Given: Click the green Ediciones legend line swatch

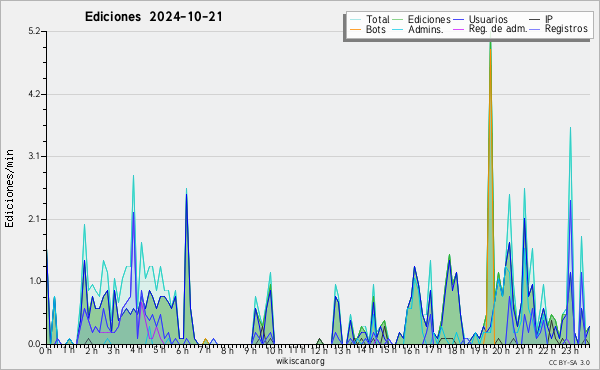Looking at the screenshot, I should [398, 20].
